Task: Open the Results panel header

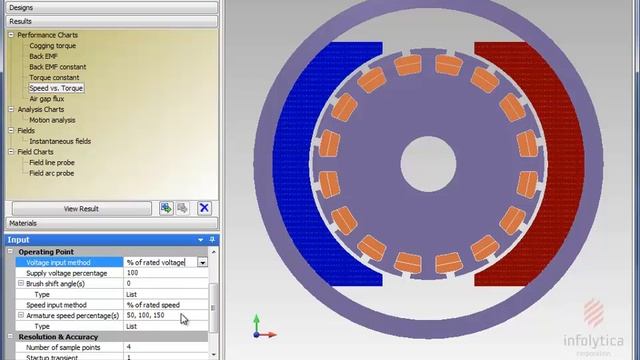Action: pyautogui.click(x=111, y=21)
